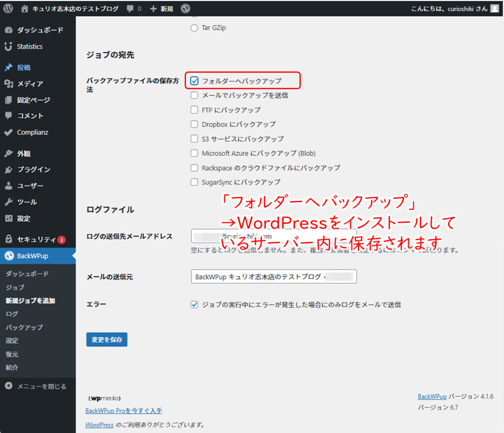Enable メールでバックアップを送信 checkbox
The width and height of the screenshot is (504, 433).
coord(194,95)
